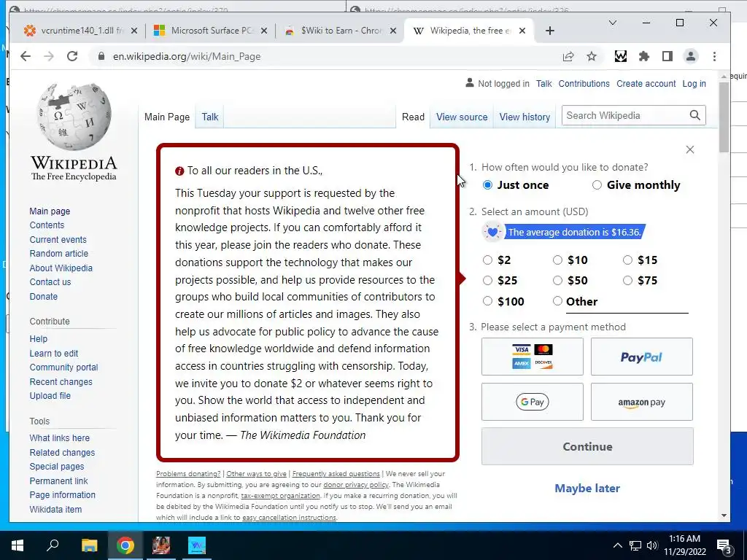Go back using browser back arrow
747x560 pixels.
(26, 56)
